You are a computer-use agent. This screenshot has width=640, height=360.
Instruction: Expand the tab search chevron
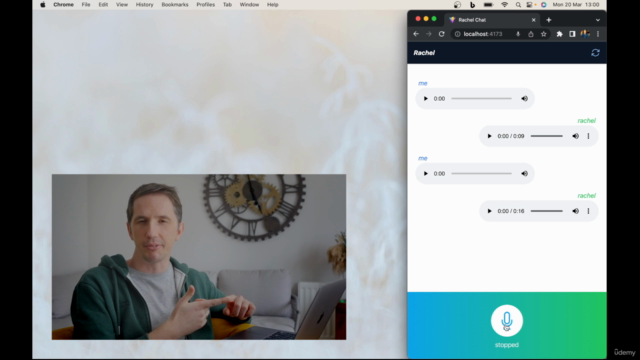pos(598,20)
